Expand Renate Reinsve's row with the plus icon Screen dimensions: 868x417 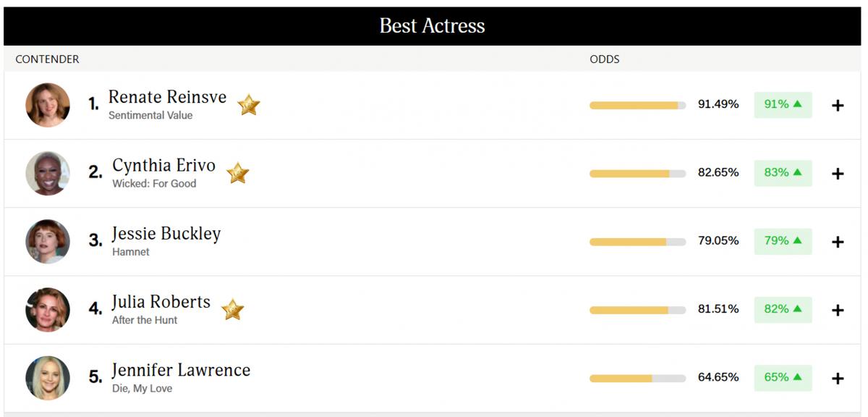click(838, 106)
